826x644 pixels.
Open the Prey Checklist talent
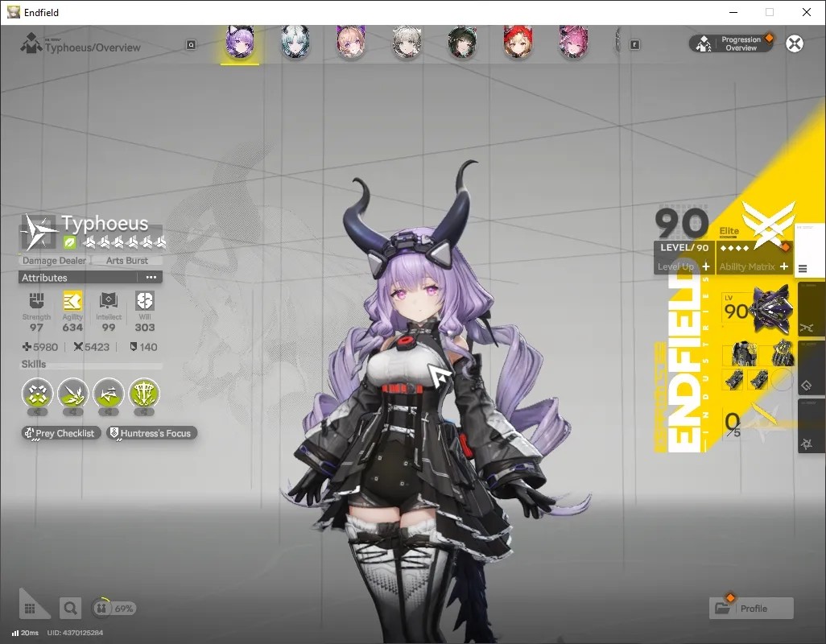tap(60, 433)
